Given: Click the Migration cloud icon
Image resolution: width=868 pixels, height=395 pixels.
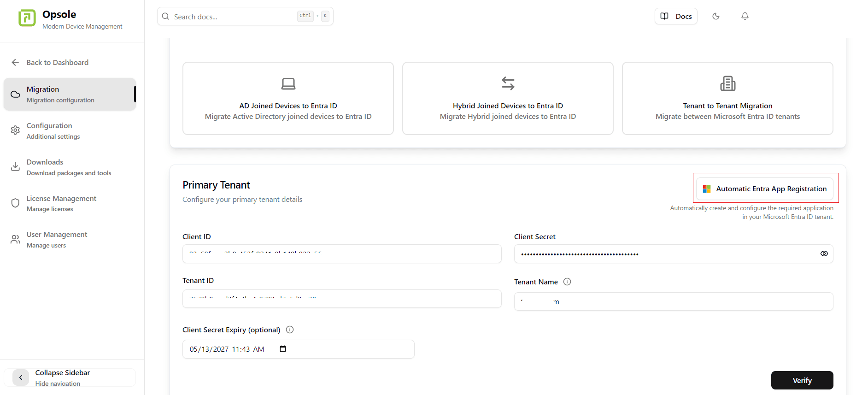Looking at the screenshot, I should point(15,94).
